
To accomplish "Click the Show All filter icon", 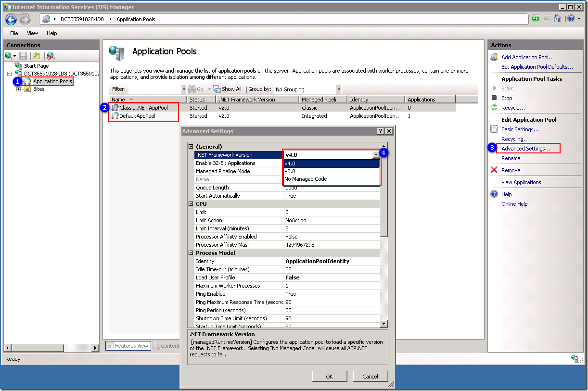I will (x=217, y=89).
